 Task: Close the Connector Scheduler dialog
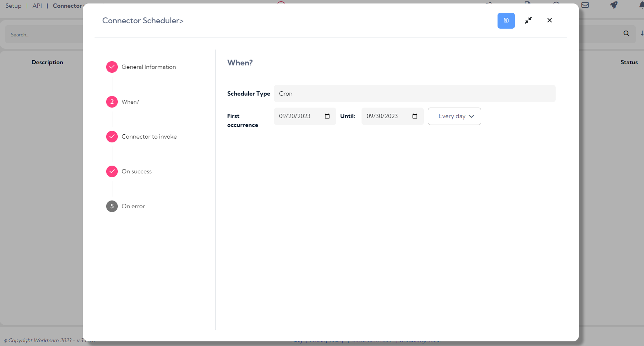point(549,20)
